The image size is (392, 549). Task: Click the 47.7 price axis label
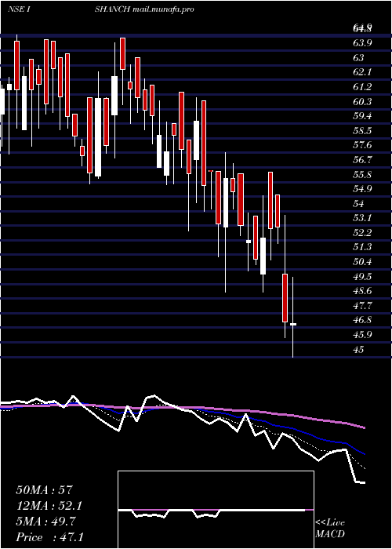pyautogui.click(x=362, y=306)
